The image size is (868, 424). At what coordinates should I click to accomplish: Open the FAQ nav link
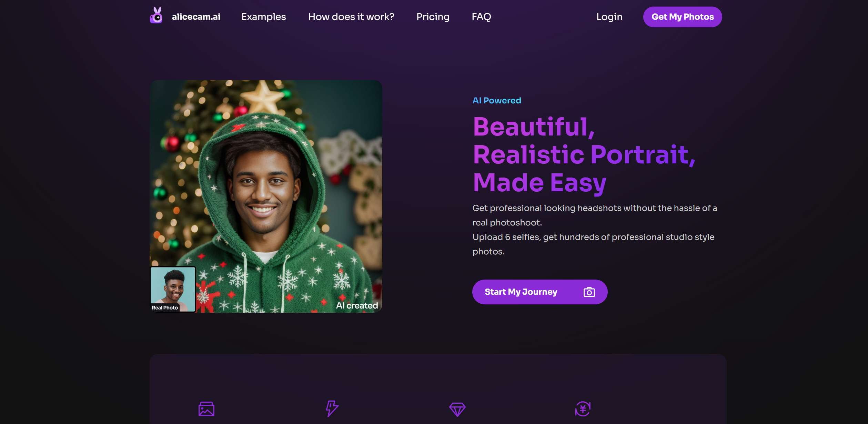click(481, 17)
